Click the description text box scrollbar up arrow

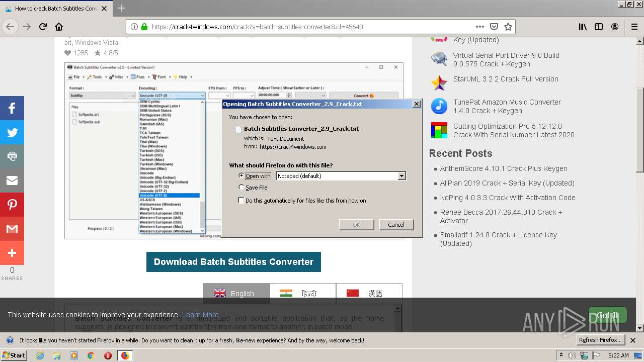[398, 308]
